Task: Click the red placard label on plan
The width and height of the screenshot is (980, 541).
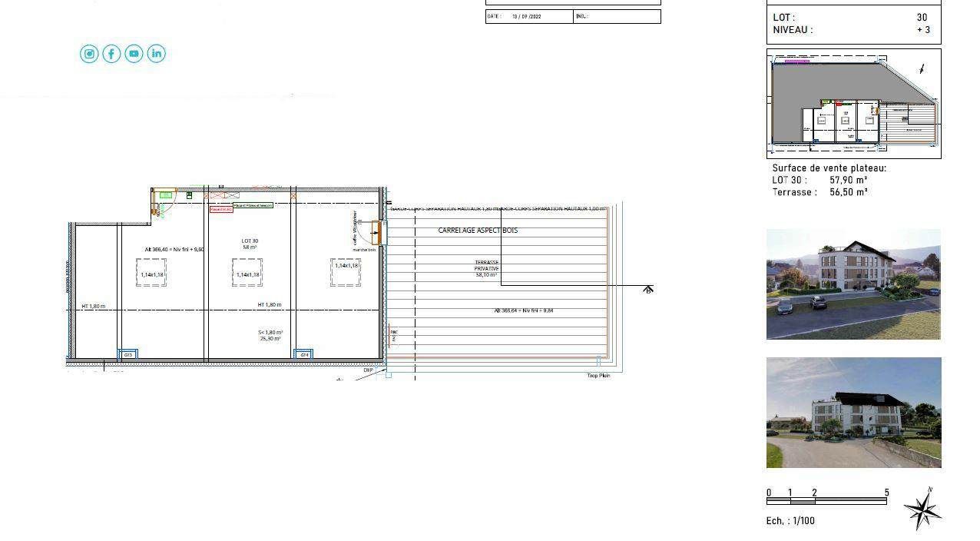Action: point(221,209)
